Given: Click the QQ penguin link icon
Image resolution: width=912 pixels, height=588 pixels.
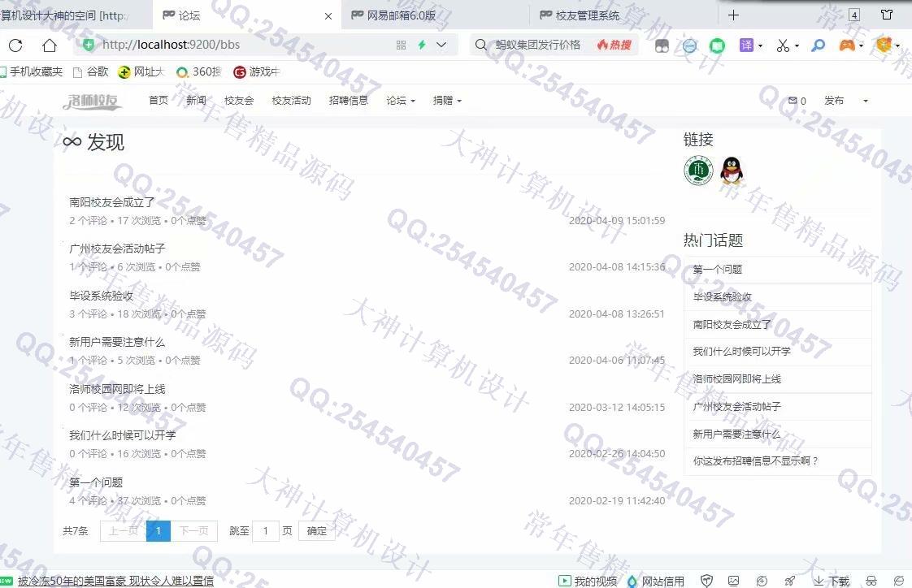Looking at the screenshot, I should point(732,171).
